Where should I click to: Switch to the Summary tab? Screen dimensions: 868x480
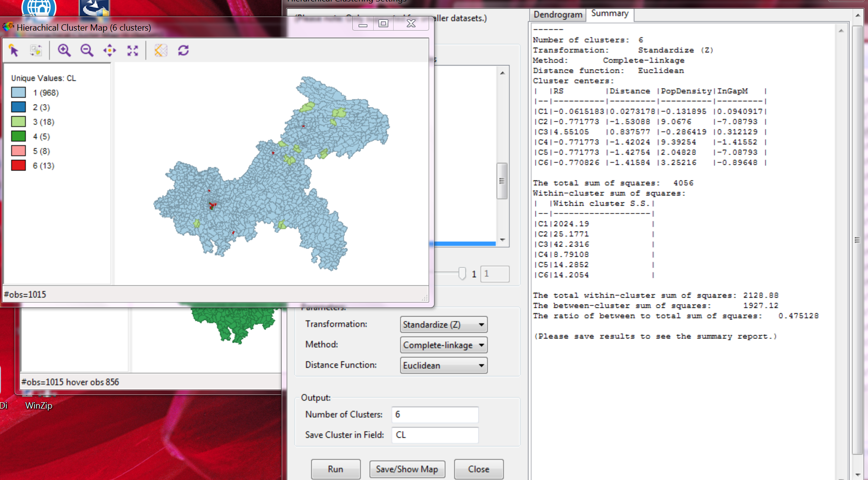[x=610, y=14]
